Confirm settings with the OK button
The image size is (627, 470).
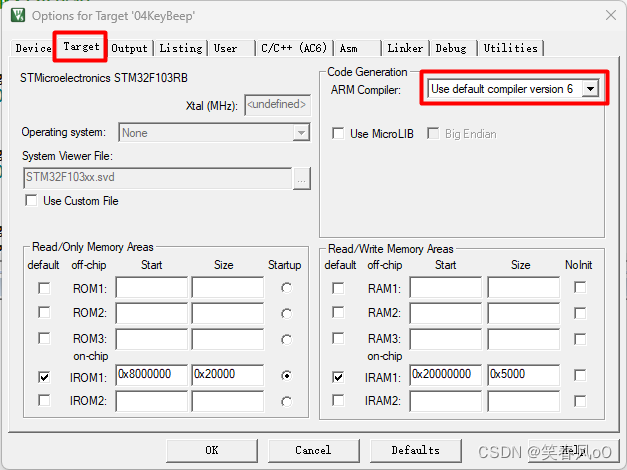212,450
